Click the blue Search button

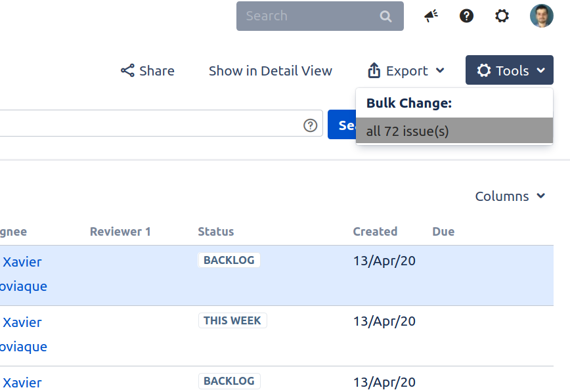(x=342, y=125)
